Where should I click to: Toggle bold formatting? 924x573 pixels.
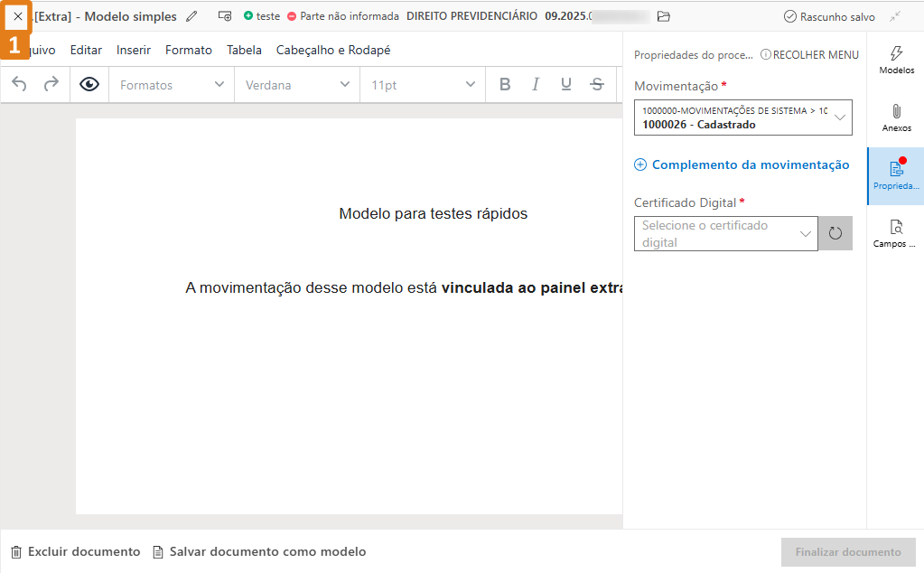pos(504,83)
